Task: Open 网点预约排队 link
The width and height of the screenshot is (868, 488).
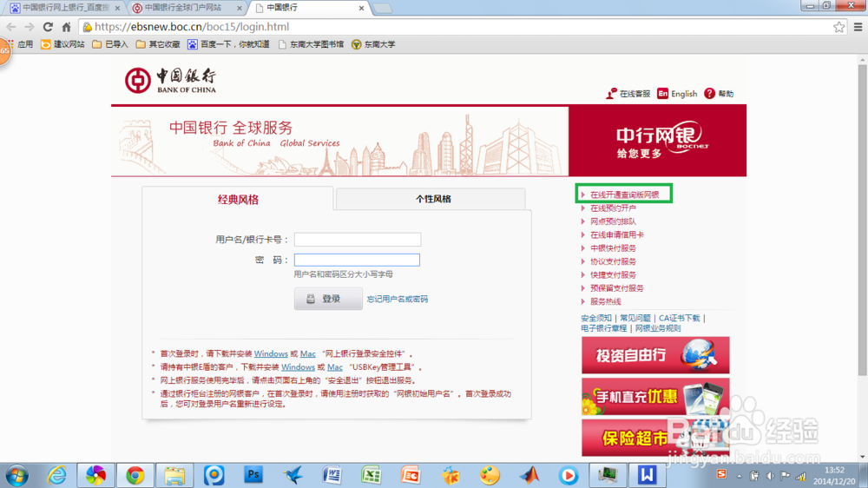Action: [613, 221]
